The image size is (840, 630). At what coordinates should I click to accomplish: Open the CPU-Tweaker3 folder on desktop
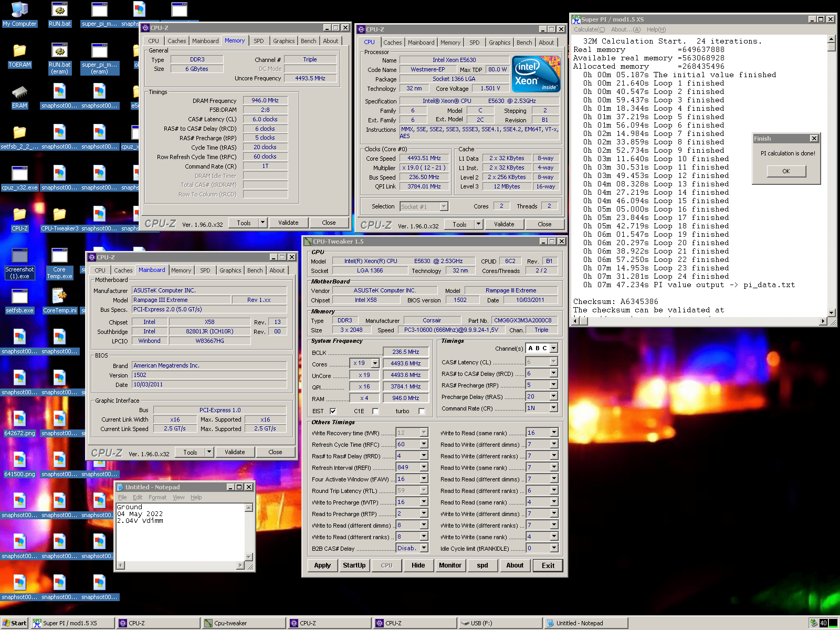pos(59,215)
